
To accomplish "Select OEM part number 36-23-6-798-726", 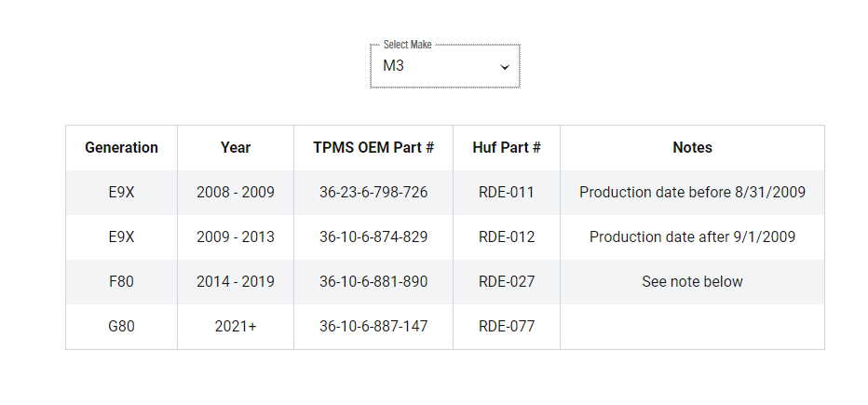I will pyautogui.click(x=373, y=193).
